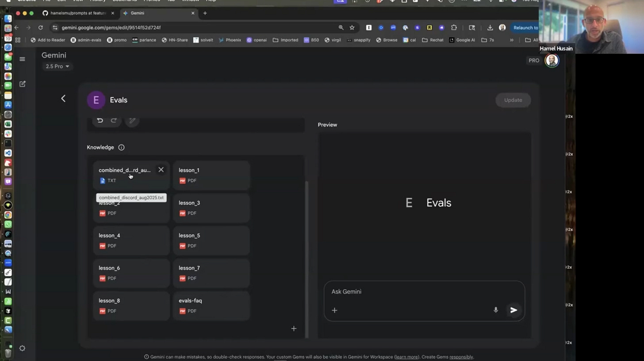Click the Update button
The image size is (644, 361).
(513, 100)
